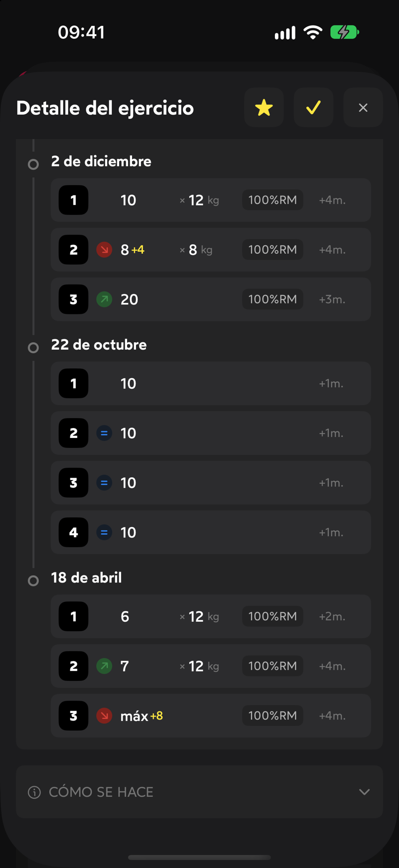The height and width of the screenshot is (868, 399).
Task: Tap the battery charging indicator in status bar
Action: coord(344,33)
